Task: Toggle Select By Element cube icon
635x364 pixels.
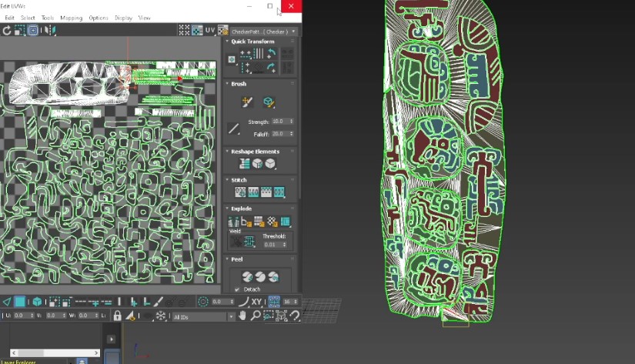Action: click(37, 302)
